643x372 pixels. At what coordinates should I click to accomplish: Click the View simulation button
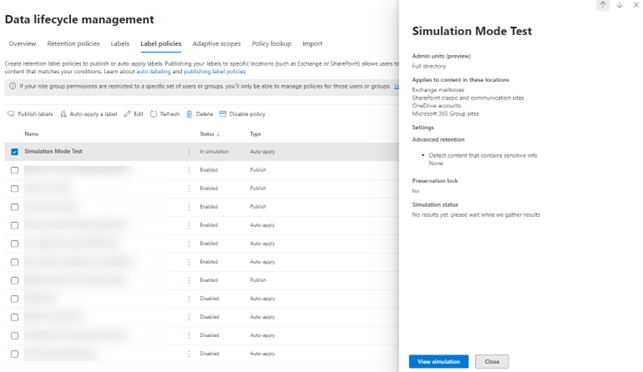click(x=438, y=361)
